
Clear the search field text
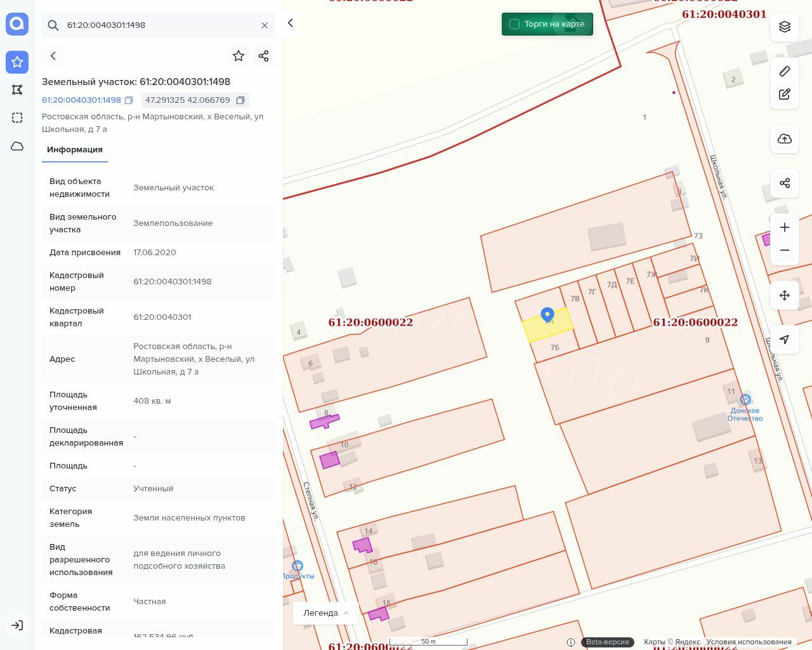tap(265, 25)
